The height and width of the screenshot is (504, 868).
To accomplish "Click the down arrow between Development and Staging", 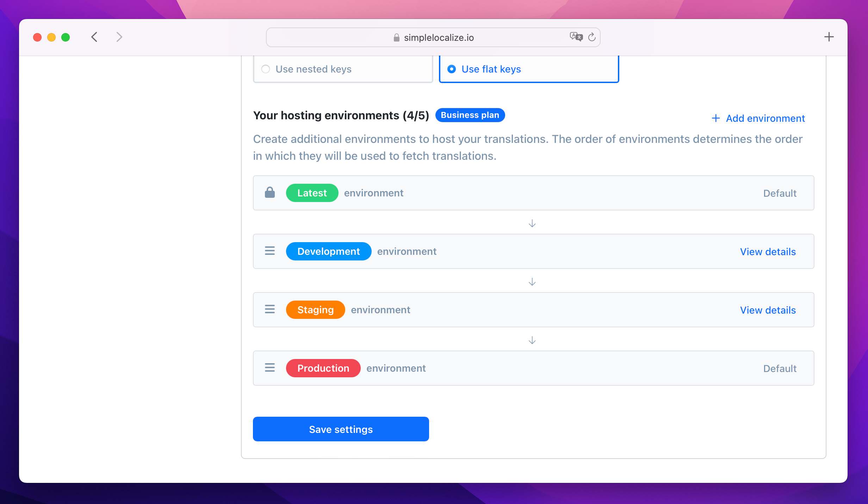I will (x=532, y=281).
